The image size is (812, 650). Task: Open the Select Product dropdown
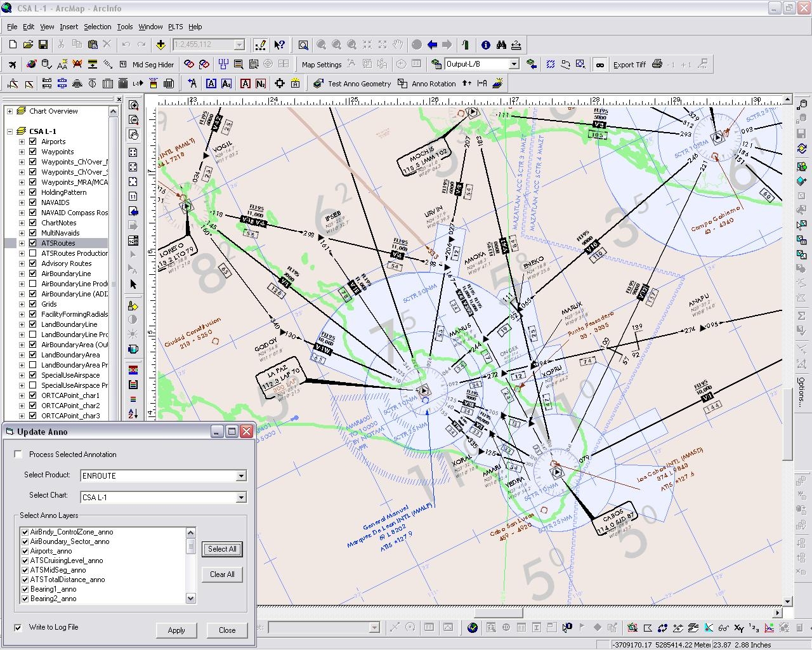tap(241, 475)
